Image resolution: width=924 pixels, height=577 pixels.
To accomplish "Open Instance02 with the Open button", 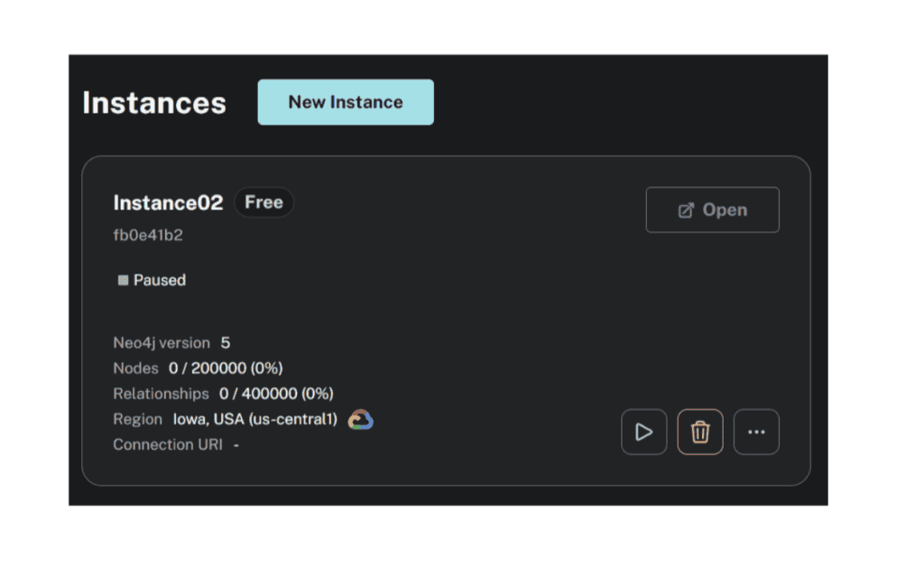I will tap(712, 210).
